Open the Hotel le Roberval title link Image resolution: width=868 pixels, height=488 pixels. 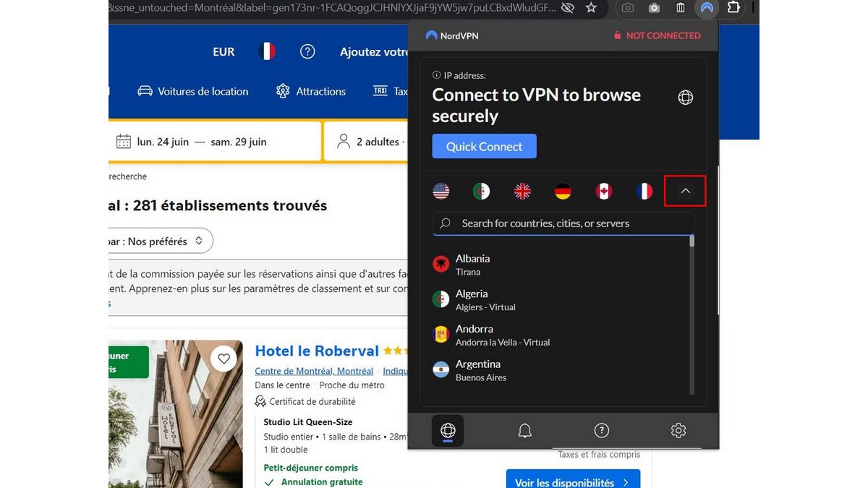click(x=317, y=351)
